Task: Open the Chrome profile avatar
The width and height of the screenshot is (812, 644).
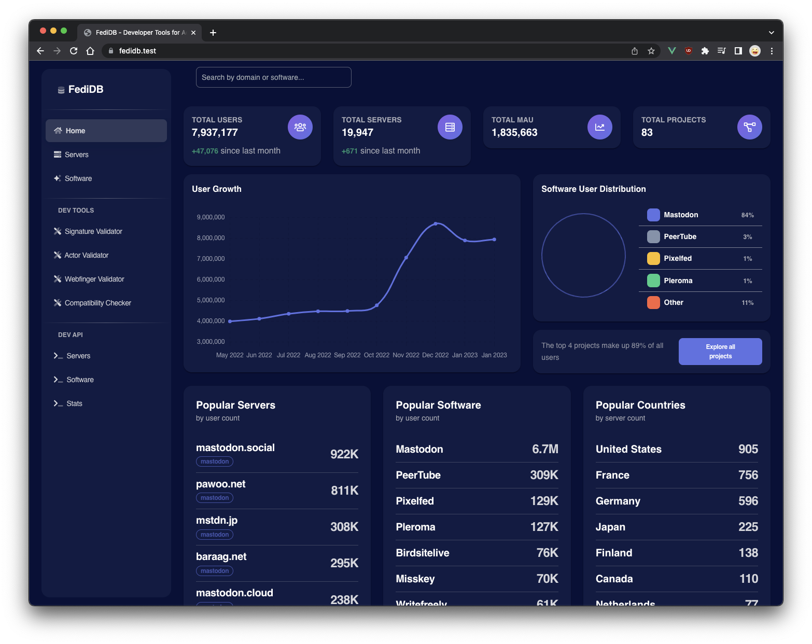Action: tap(755, 51)
